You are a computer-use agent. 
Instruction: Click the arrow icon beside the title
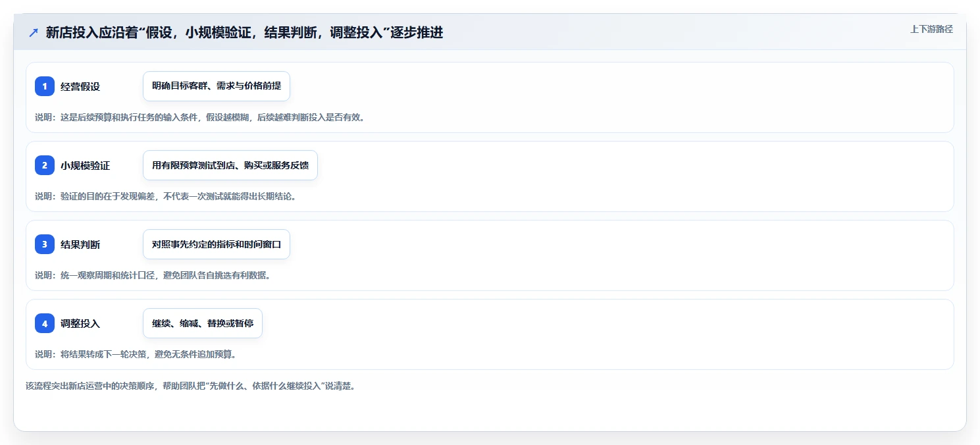tap(34, 33)
